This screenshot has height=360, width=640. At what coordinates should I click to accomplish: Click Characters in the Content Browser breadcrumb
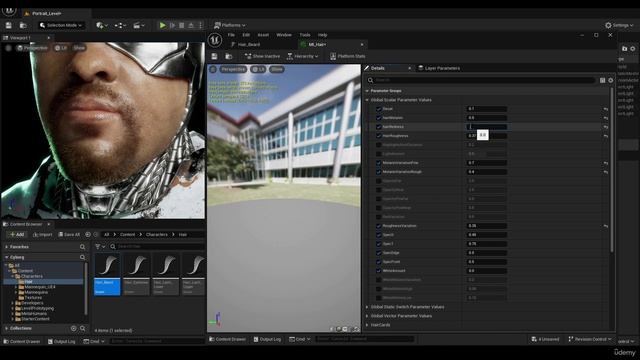pyautogui.click(x=157, y=235)
